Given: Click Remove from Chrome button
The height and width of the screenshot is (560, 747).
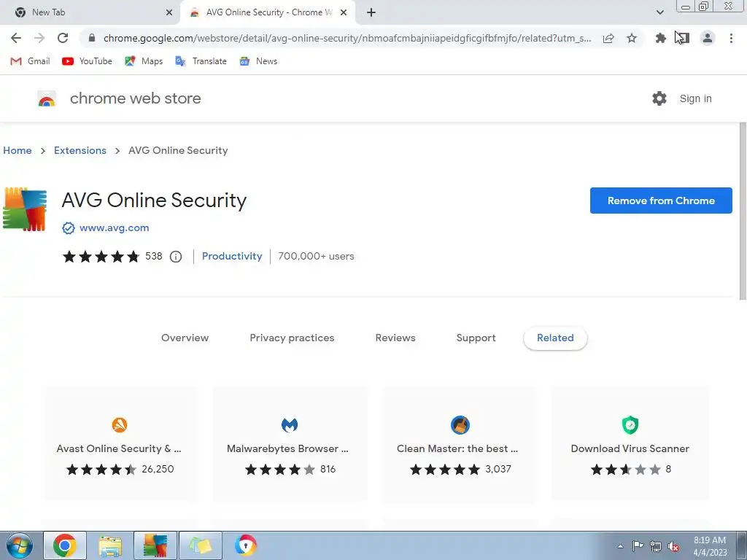Looking at the screenshot, I should [661, 201].
